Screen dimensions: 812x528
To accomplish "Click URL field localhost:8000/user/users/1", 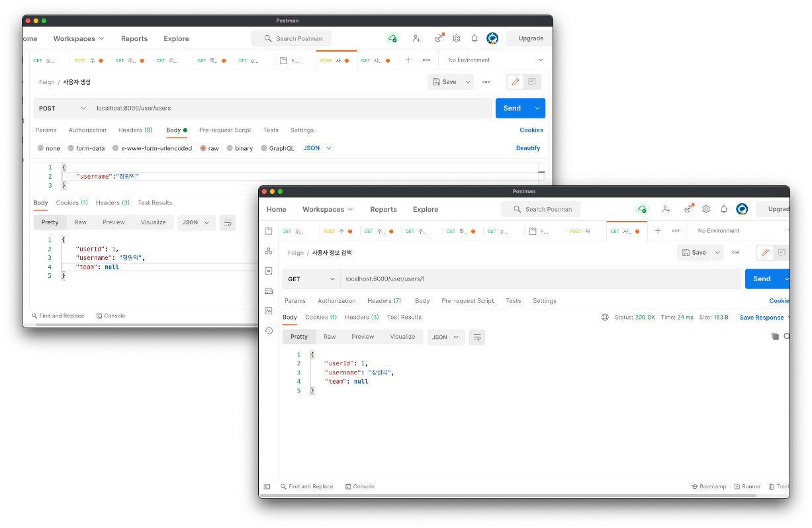I will pyautogui.click(x=541, y=279).
